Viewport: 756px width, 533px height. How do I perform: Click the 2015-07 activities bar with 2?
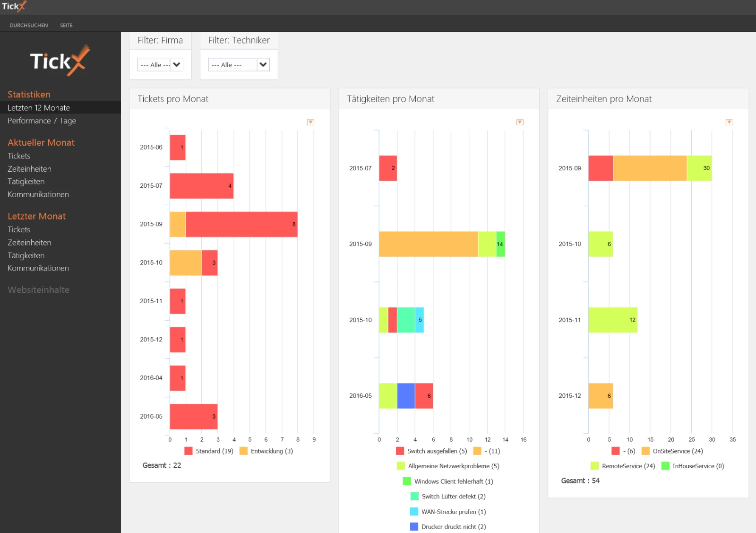coord(388,168)
